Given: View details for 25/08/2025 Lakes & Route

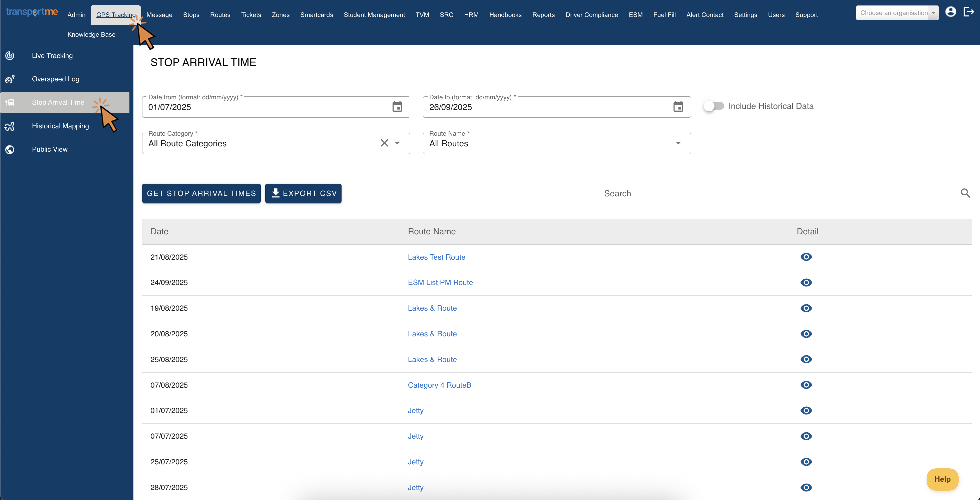Looking at the screenshot, I should pos(806,359).
